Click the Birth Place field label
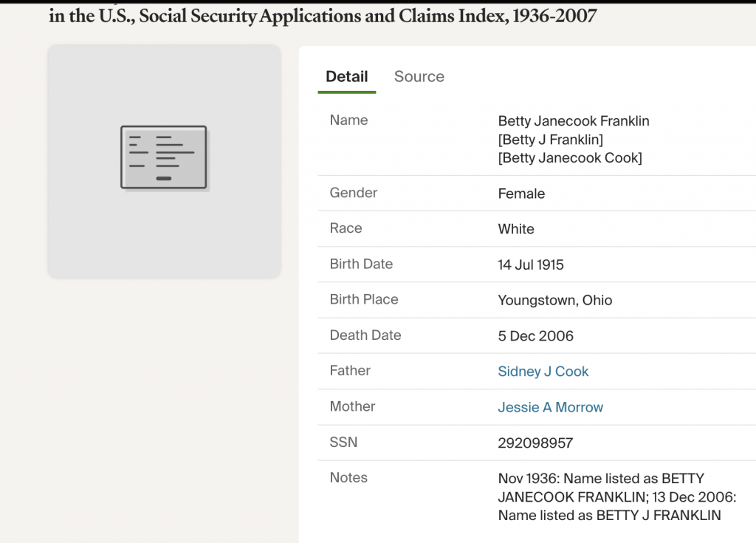 point(363,299)
